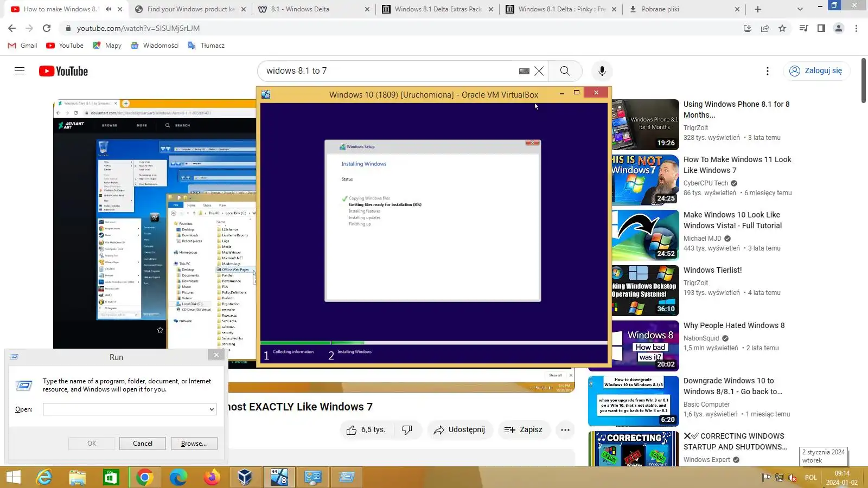Open the Windows Tierlist! video thumbnail

646,291
